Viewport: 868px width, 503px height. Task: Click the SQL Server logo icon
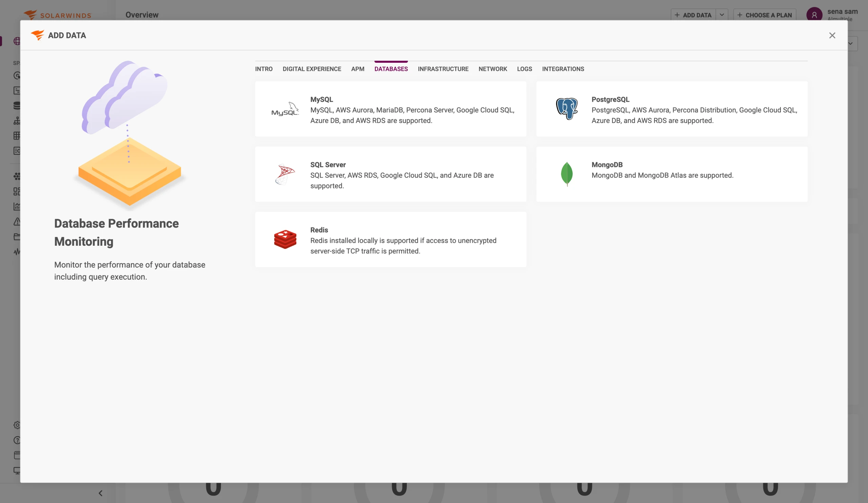click(285, 174)
